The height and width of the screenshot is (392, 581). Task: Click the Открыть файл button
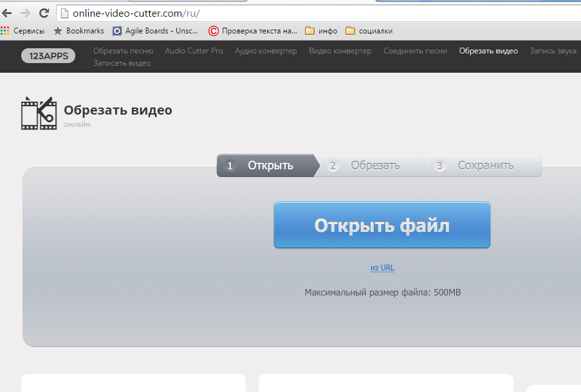pyautogui.click(x=382, y=225)
